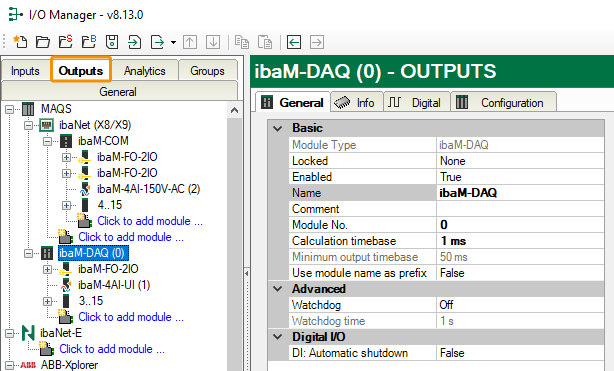The image size is (614, 371).
Task: Edit the Module No. value 0
Action: pyautogui.click(x=520, y=225)
